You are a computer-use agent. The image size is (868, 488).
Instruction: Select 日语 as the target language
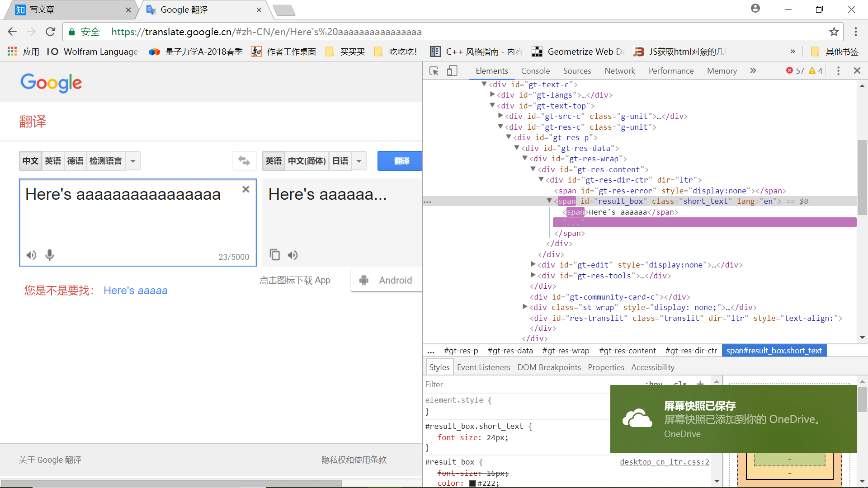pos(340,161)
